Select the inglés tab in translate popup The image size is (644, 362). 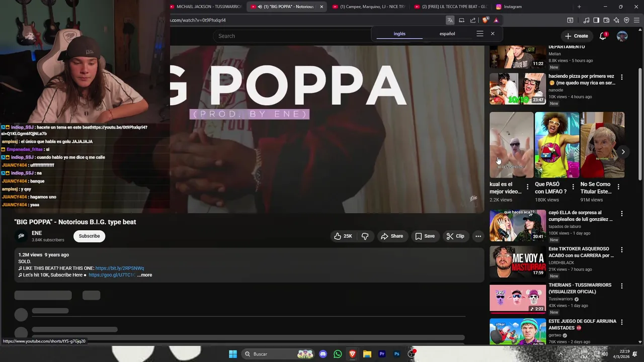399,34
